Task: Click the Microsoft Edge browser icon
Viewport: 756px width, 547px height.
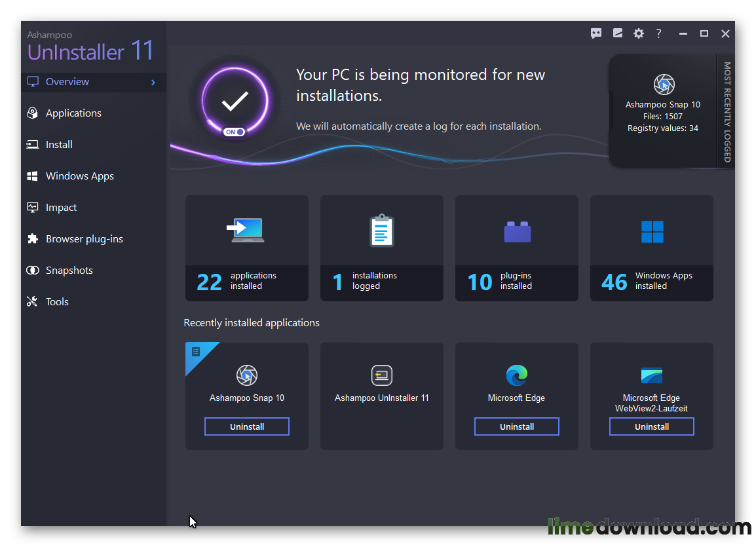Action: pos(516,375)
